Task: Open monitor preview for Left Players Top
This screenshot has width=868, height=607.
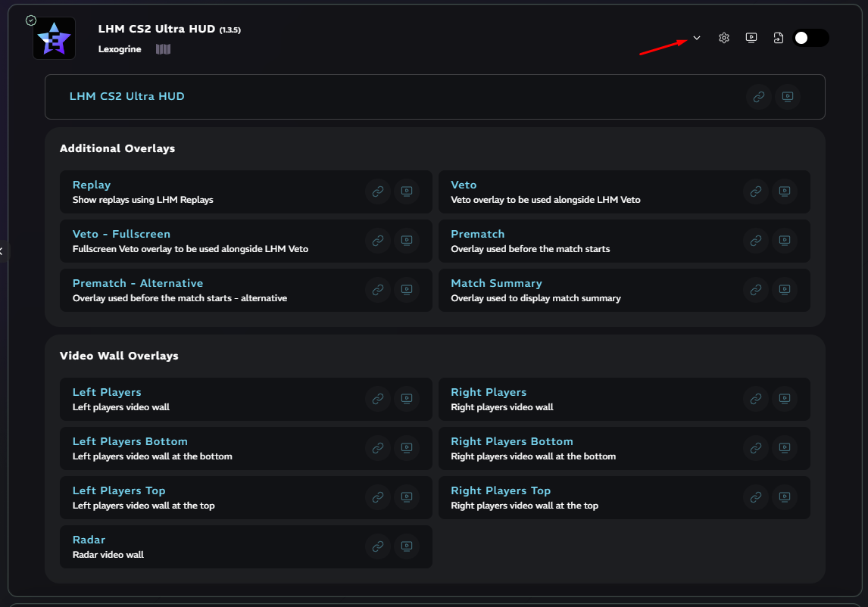Action: tap(407, 497)
